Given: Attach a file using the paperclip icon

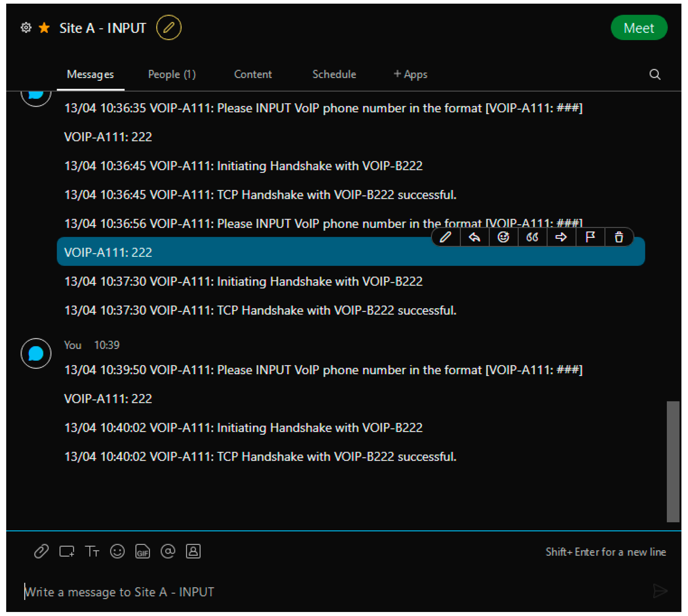Looking at the screenshot, I should click(41, 551).
